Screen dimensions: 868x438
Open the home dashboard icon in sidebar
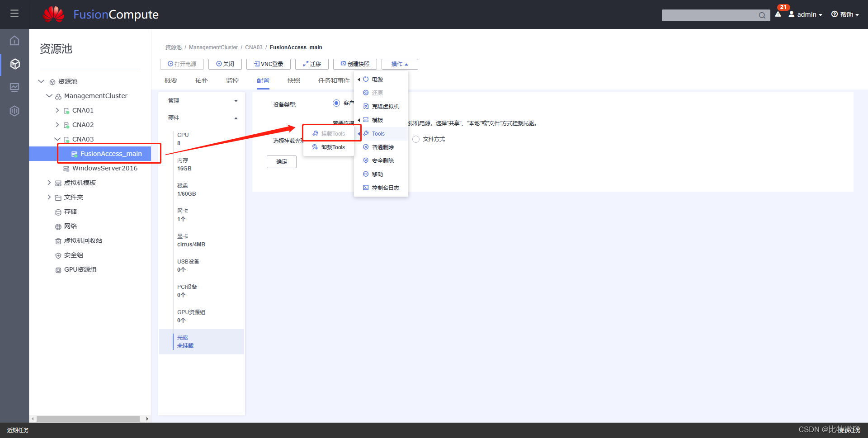click(x=14, y=40)
